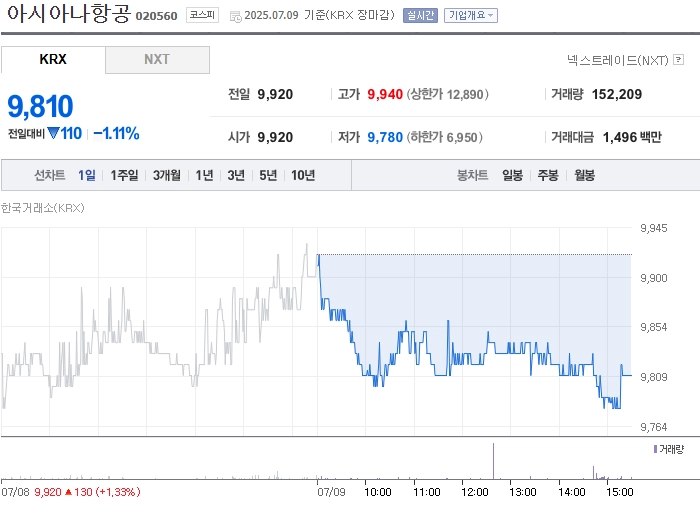Select the 10년 line chart period

(x=303, y=175)
